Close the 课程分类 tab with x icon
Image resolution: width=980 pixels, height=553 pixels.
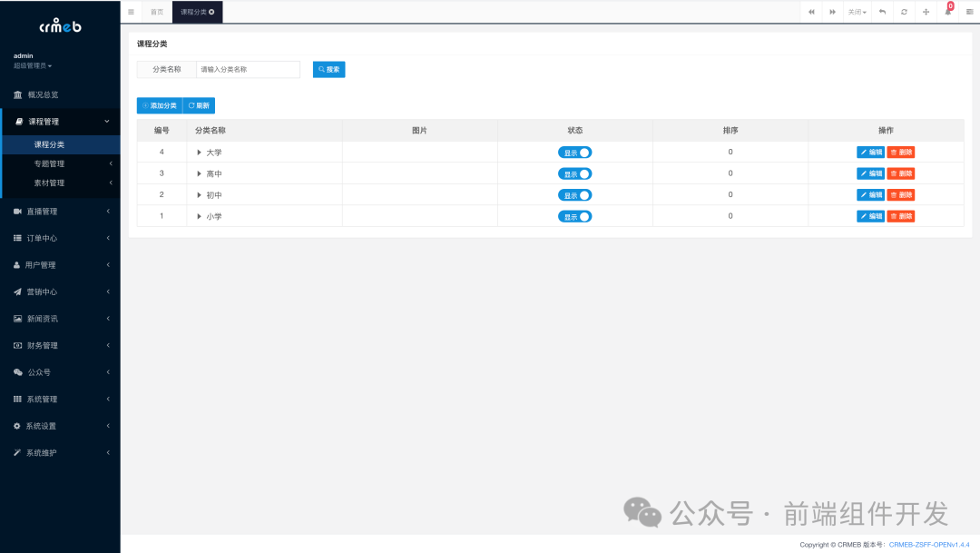pos(211,12)
